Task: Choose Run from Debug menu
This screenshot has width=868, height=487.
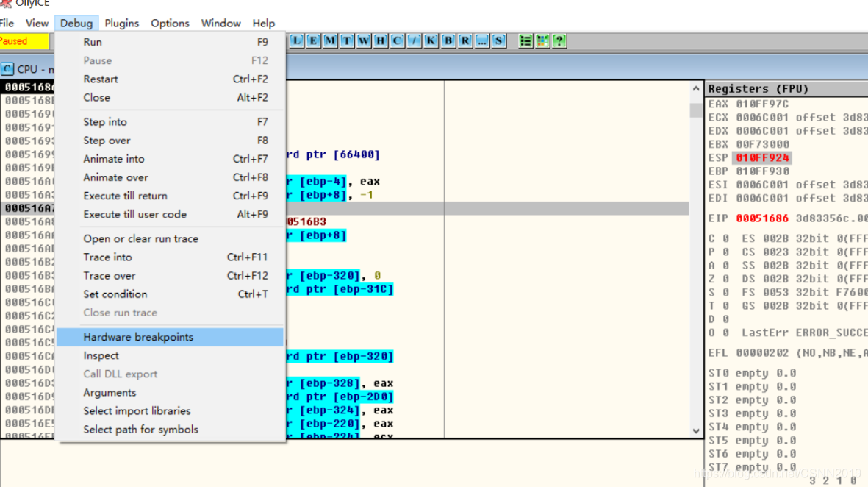Action: pyautogui.click(x=170, y=42)
